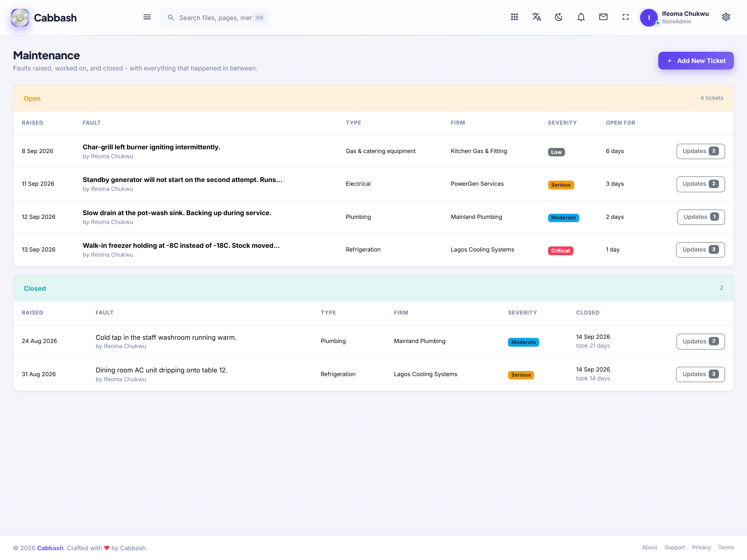Open the Privacy footer link
The width and height of the screenshot is (747, 560).
[701, 547]
